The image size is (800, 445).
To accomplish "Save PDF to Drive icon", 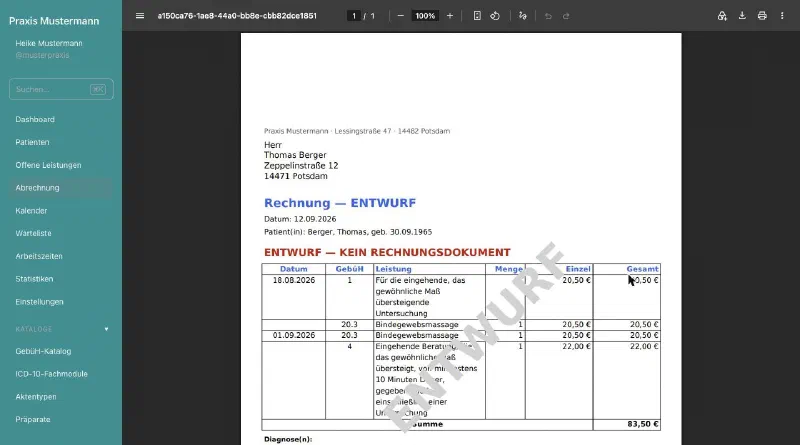I will click(x=722, y=16).
